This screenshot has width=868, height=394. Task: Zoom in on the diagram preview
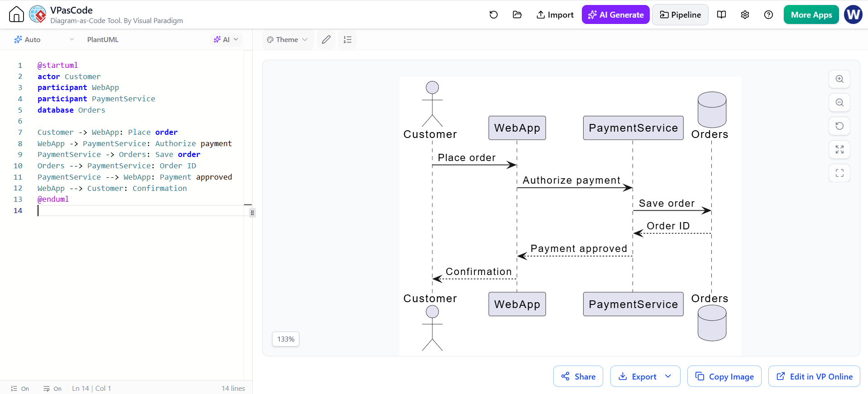click(839, 79)
